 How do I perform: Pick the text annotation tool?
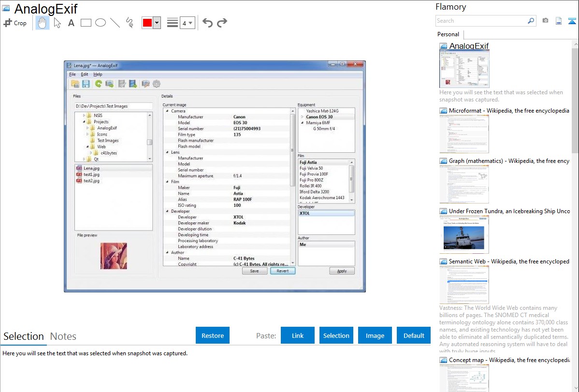click(x=71, y=23)
